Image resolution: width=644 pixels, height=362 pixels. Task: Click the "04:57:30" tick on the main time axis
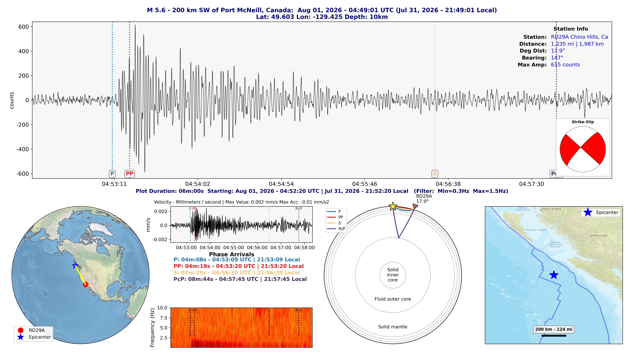(x=532, y=184)
